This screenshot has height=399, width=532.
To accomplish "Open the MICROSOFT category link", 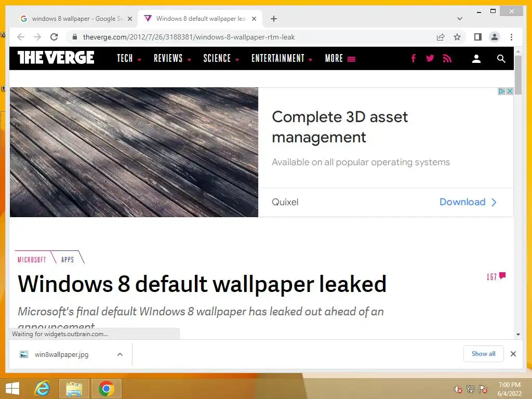I will pyautogui.click(x=32, y=260).
